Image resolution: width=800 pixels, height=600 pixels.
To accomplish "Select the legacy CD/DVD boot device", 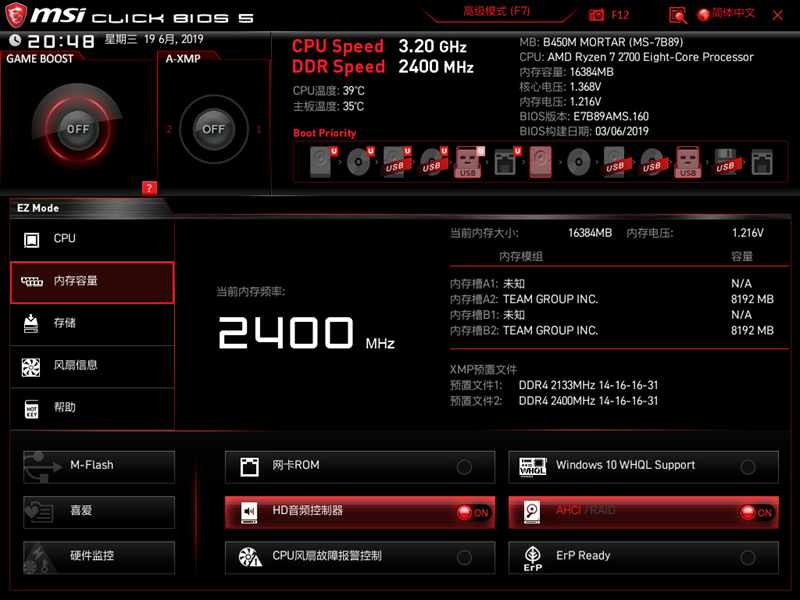I will point(579,163).
